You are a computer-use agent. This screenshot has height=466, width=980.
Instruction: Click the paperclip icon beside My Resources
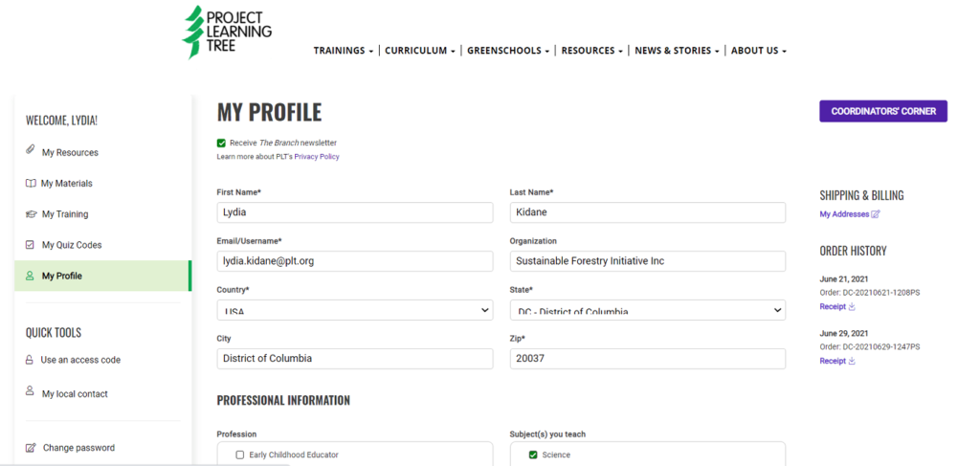(31, 152)
